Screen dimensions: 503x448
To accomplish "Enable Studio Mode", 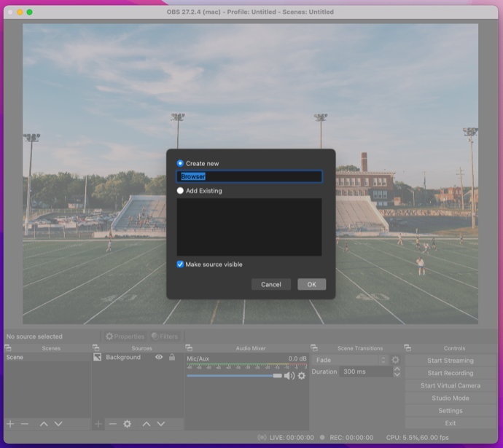I will pos(451,398).
